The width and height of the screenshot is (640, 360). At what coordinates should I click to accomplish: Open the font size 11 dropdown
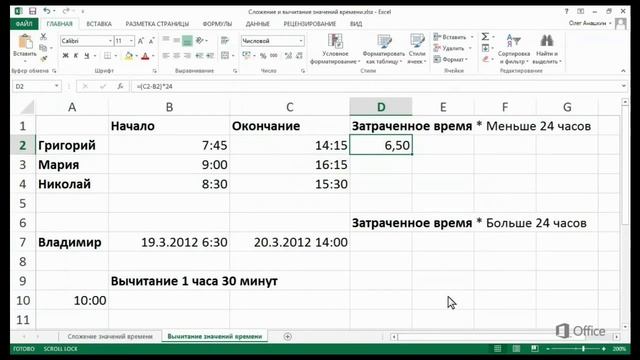tap(131, 41)
